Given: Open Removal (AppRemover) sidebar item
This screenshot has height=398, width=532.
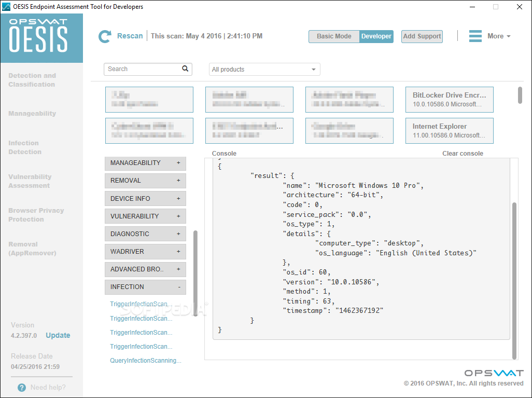Looking at the screenshot, I should (32, 249).
